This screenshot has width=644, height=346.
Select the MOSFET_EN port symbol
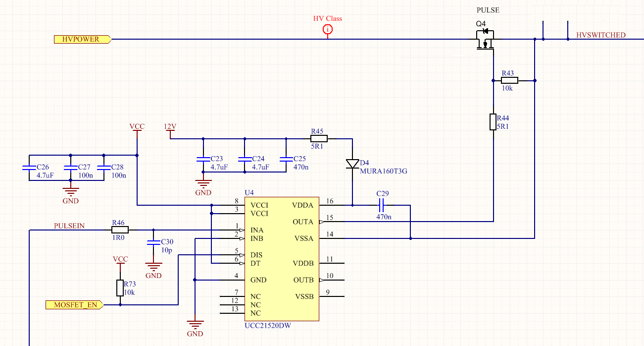(x=75, y=305)
